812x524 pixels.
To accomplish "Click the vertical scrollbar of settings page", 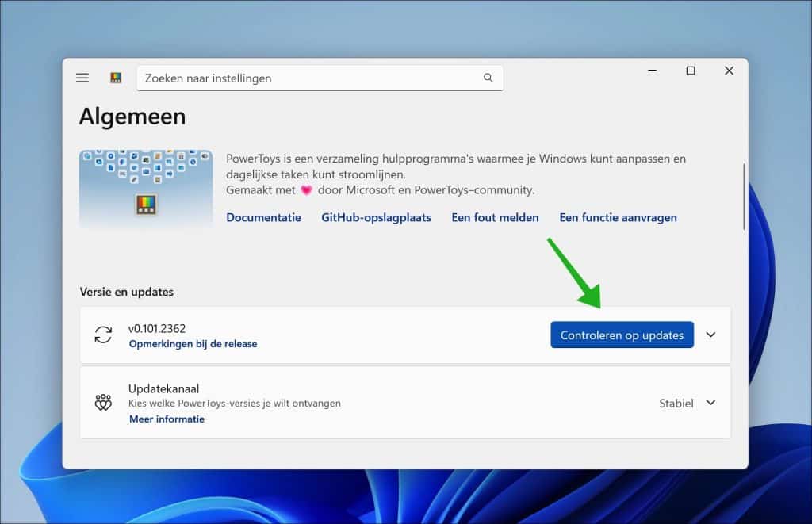I will [744, 197].
